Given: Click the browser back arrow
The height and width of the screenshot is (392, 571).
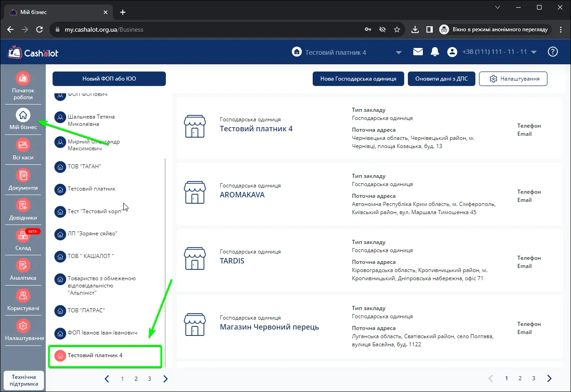Looking at the screenshot, I should tap(10, 29).
